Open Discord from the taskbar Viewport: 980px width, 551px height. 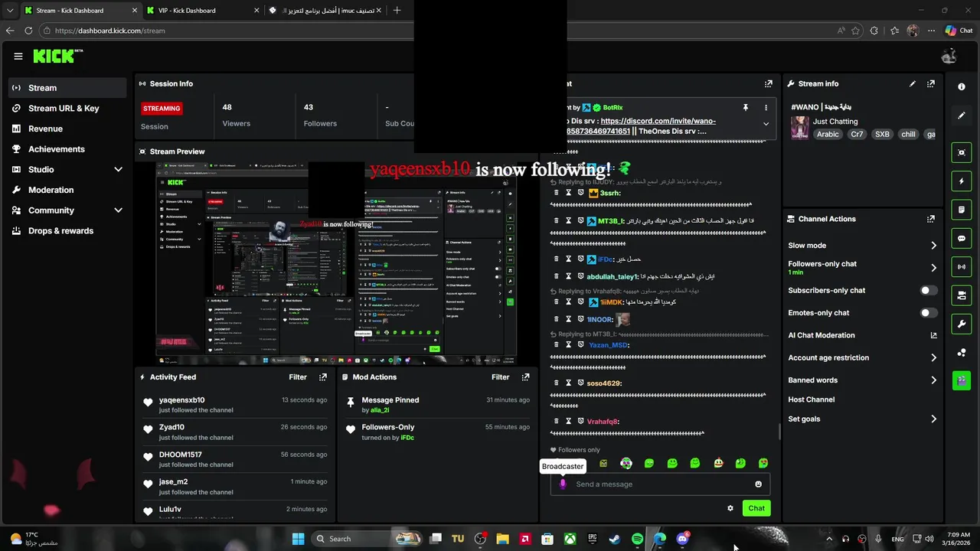tap(682, 539)
